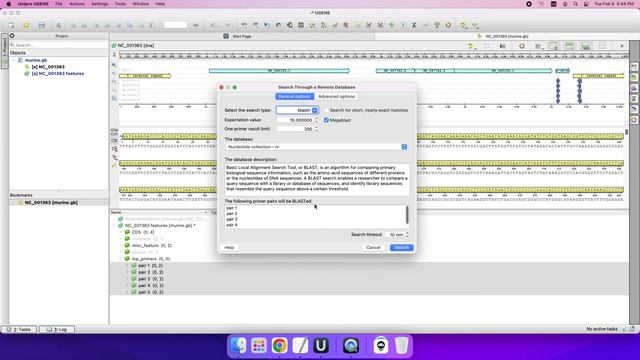640x360 pixels.
Task: Select pair 2 in the BLASTed primer list
Action: [x=232, y=213]
